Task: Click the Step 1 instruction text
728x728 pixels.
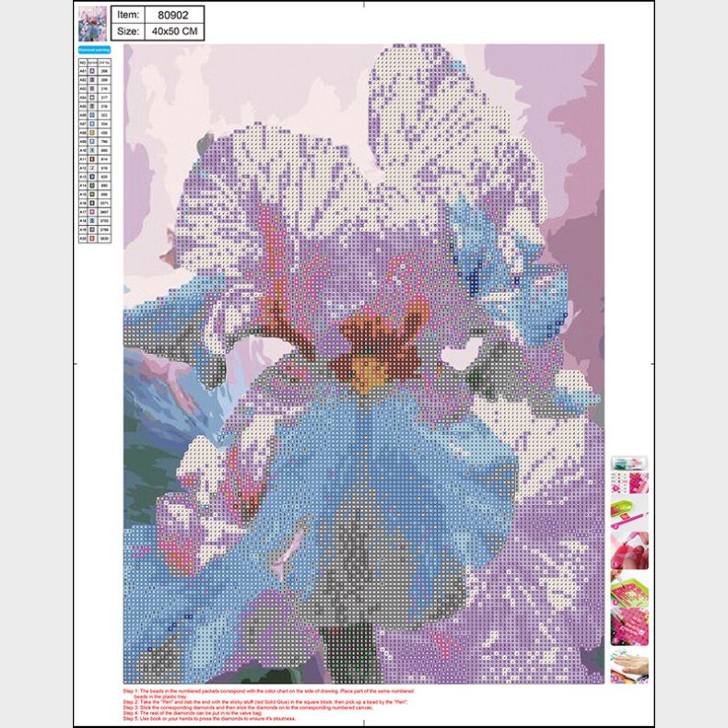Action: [268, 694]
